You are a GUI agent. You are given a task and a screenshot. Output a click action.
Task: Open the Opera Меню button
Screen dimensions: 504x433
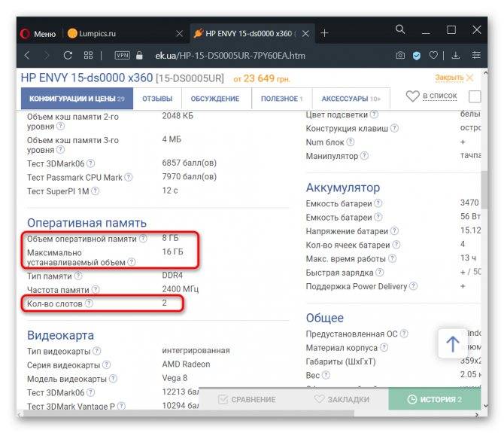pos(38,33)
